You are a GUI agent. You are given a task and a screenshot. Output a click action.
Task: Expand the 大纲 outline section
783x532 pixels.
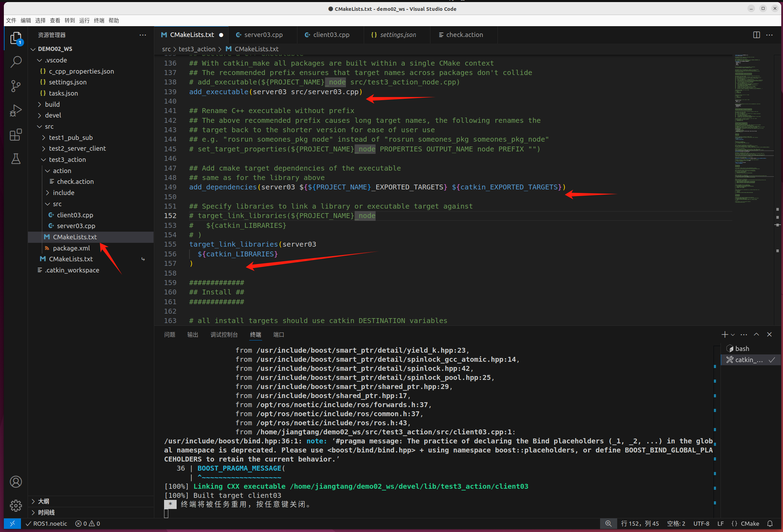[x=43, y=501]
